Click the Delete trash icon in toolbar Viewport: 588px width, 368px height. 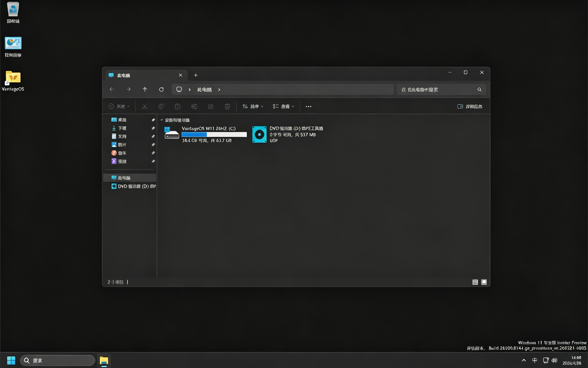tap(227, 106)
